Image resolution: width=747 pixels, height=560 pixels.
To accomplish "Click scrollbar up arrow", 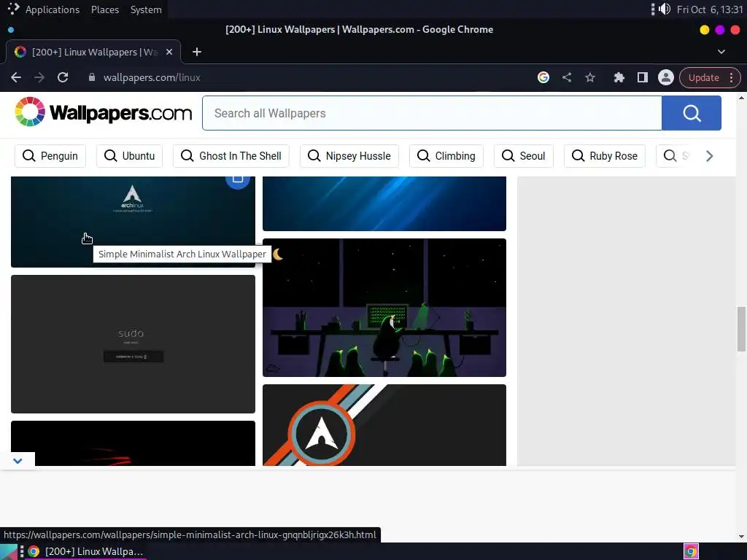I will 741,98.
